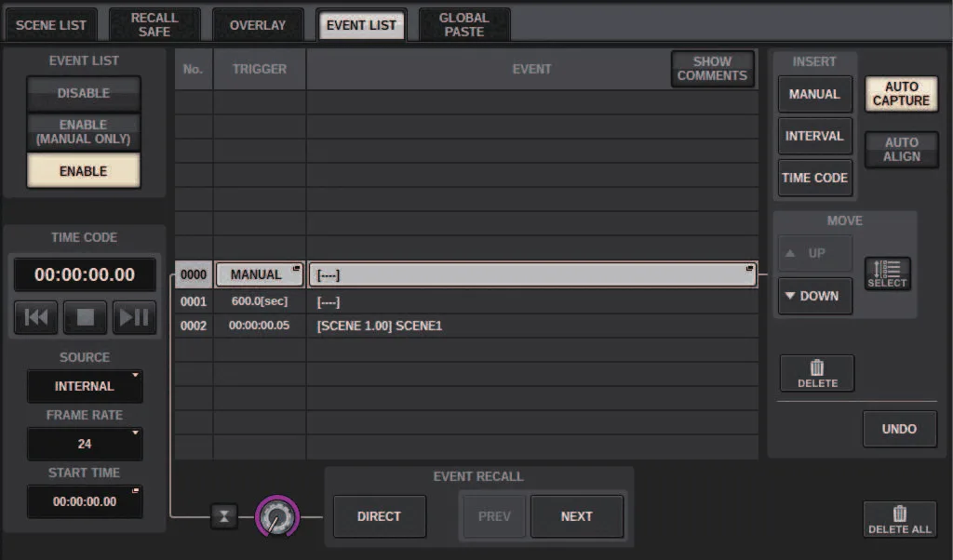953x560 pixels.
Task: Toggle AUTO ALIGN option
Action: [x=901, y=150]
